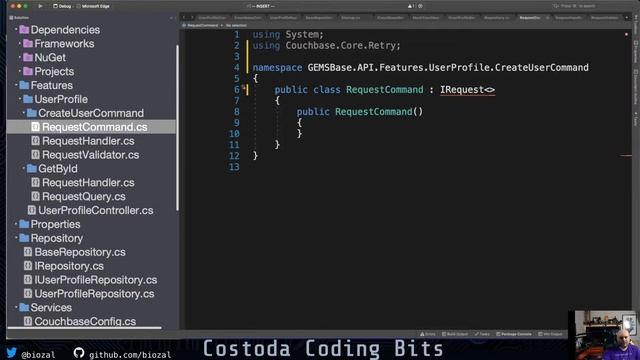Click the RequestCommand.cs file icon
This screenshot has height=360, width=640.
[36, 127]
